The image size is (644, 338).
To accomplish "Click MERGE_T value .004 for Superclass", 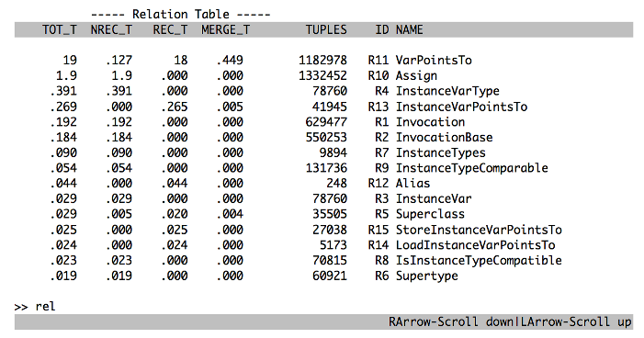I will 230,214.
